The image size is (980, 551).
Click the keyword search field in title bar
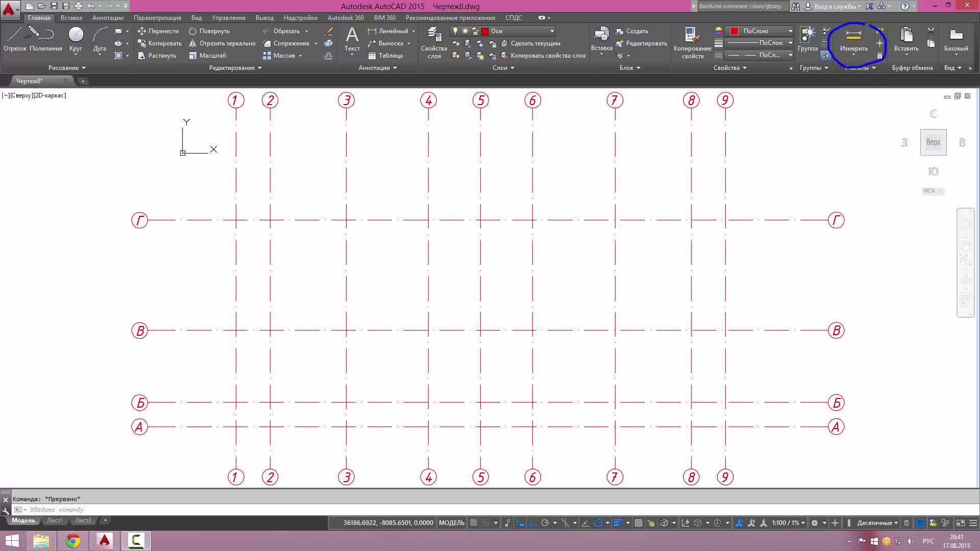tap(743, 6)
